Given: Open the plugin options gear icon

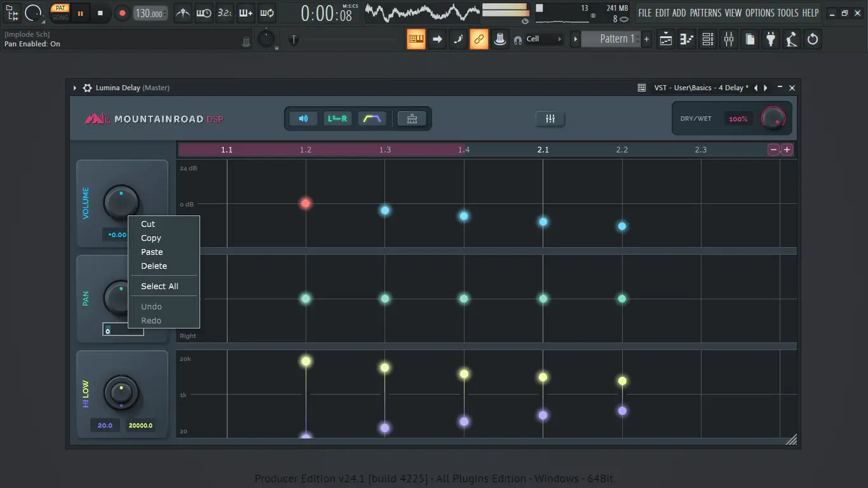Looking at the screenshot, I should (87, 88).
